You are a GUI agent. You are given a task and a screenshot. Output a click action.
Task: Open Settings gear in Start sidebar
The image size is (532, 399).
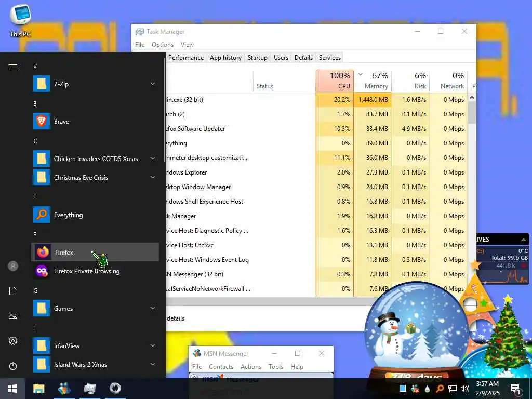(13, 341)
